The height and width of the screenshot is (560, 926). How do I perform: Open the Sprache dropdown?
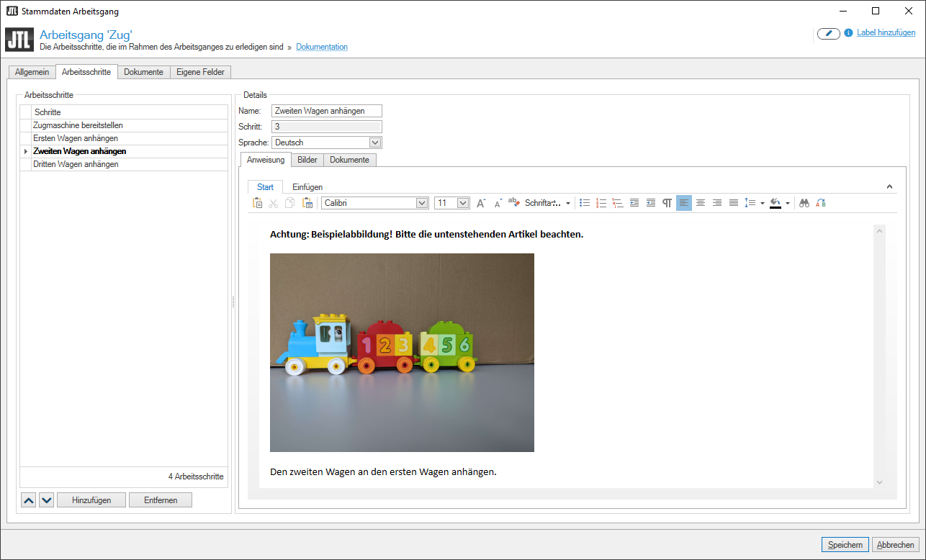pos(374,143)
